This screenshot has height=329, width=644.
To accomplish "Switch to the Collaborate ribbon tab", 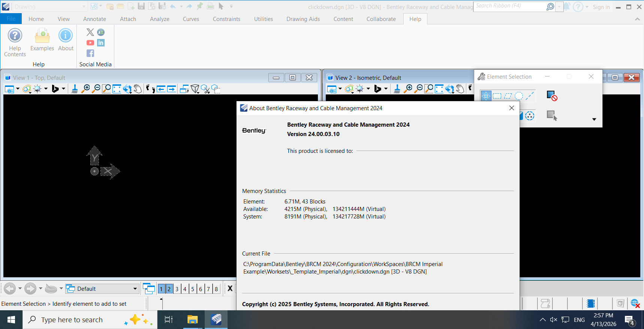I will coord(381,19).
